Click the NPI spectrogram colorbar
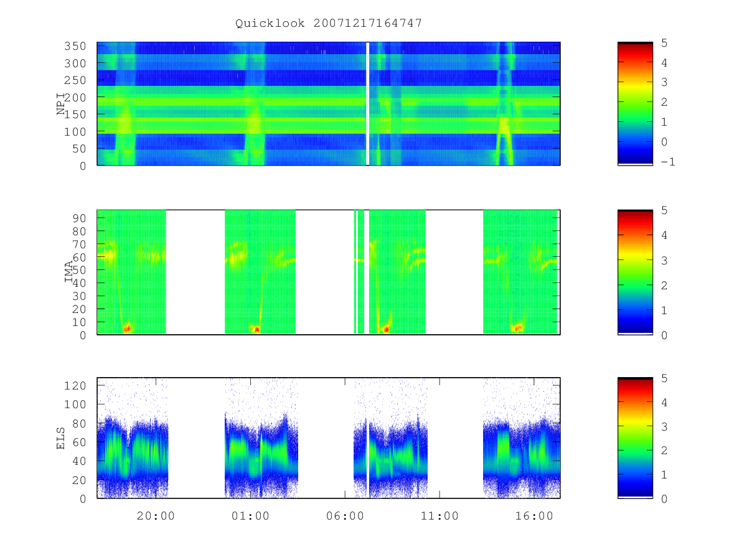 click(635, 103)
